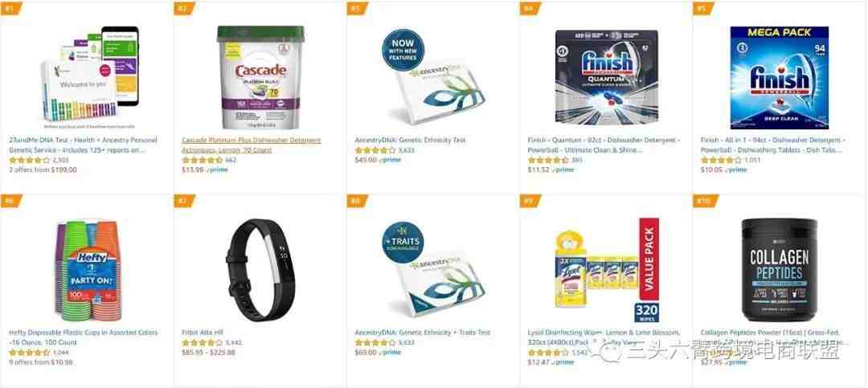Open the Finish Mega Pack 94 tabs image

[x=780, y=77]
